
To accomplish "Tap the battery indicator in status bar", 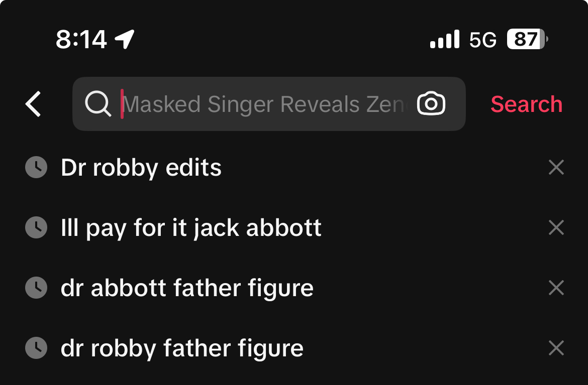I will pos(527,39).
